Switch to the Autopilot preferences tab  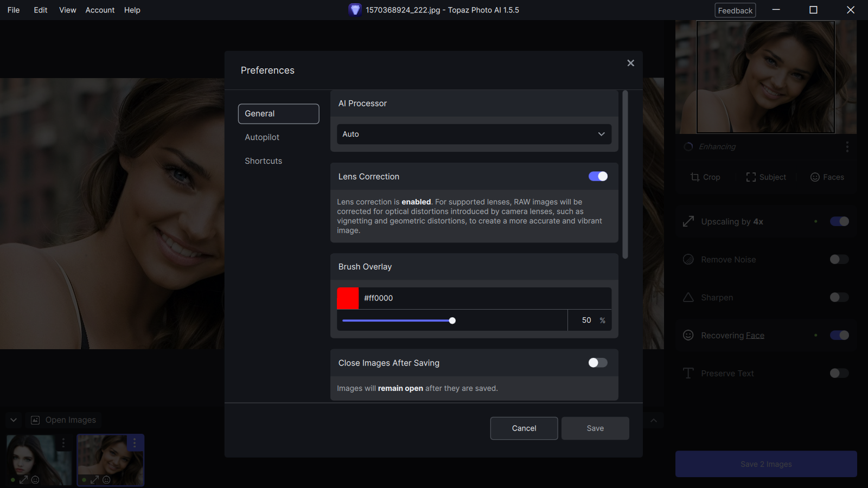tap(262, 137)
